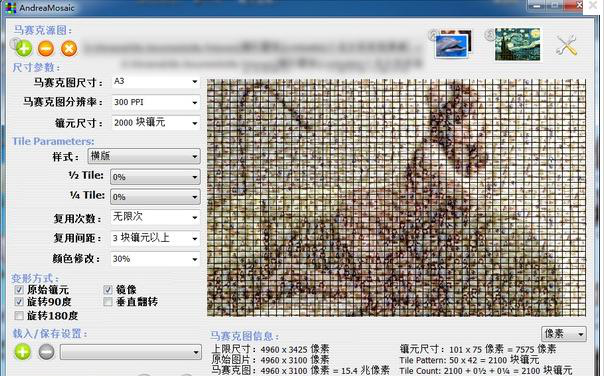
Task: Click the mosaic preview image
Action: (x=396, y=198)
